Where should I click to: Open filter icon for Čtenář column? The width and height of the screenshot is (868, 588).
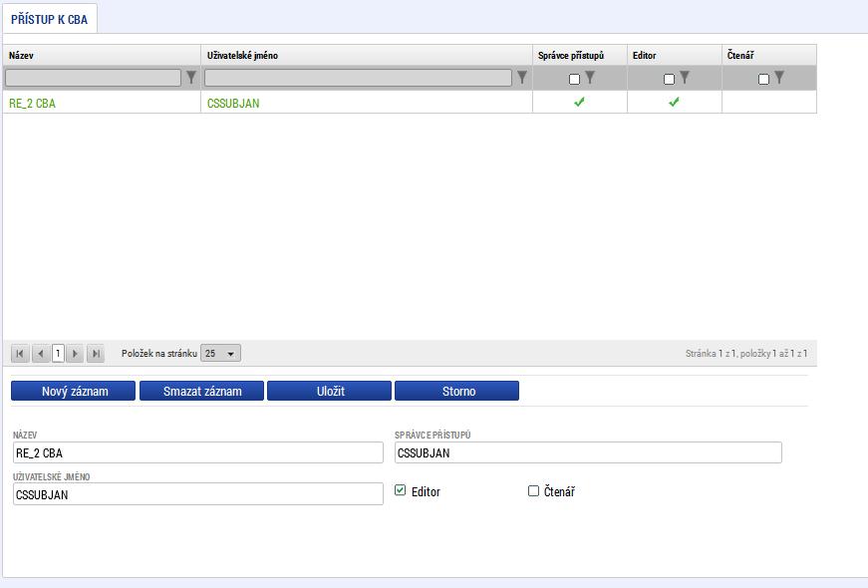click(779, 78)
